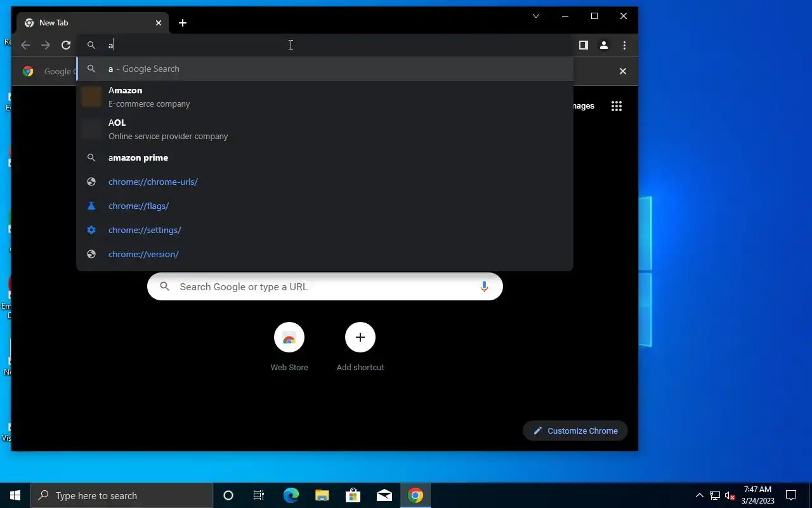The width and height of the screenshot is (812, 508).
Task: Open chrome://flags/ suggestion
Action: pos(325,206)
